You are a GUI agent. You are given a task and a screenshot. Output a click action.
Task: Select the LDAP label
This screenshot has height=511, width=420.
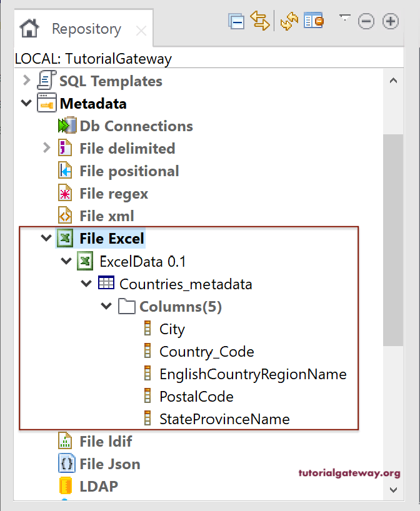tap(99, 487)
